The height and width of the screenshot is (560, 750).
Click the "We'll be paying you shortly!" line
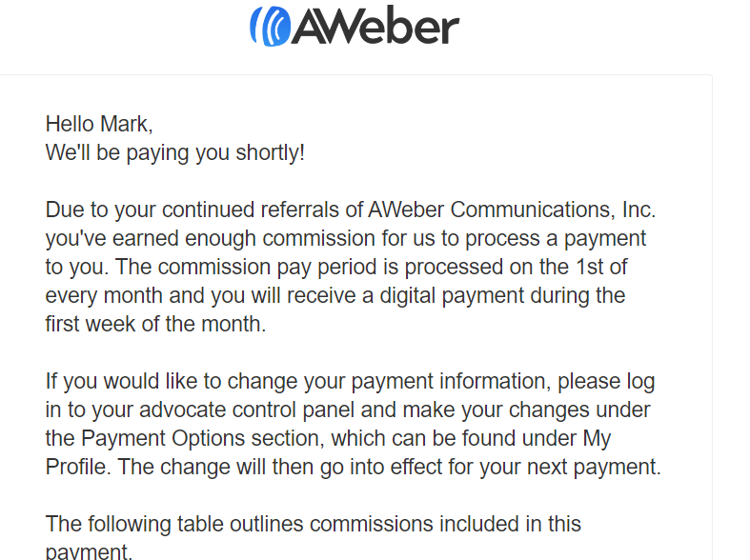(x=175, y=152)
